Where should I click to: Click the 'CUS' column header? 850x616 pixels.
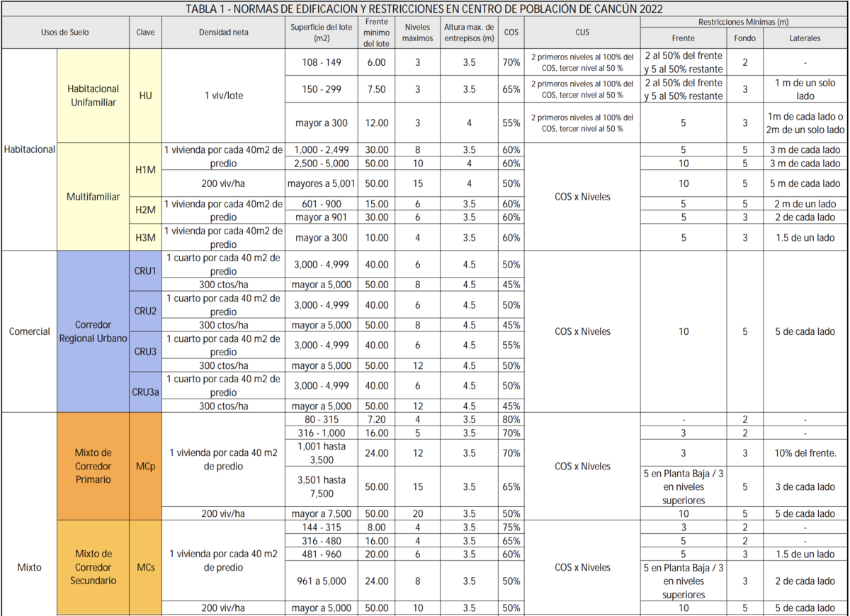click(x=582, y=33)
